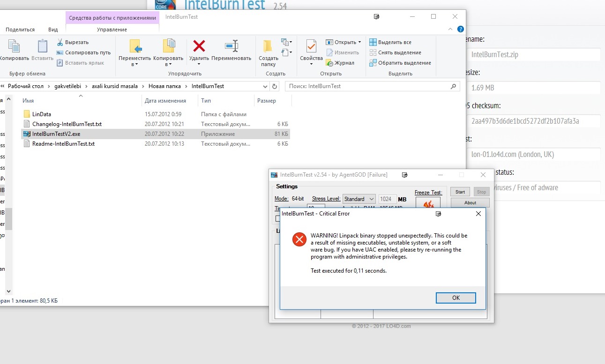The height and width of the screenshot is (364, 605).
Task: Click the lon-01.lo4d.com (London, UK) field
Action: coord(533,154)
